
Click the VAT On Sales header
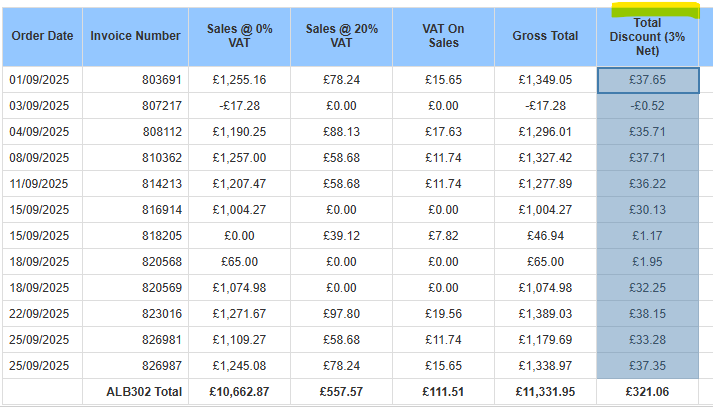tap(441, 36)
